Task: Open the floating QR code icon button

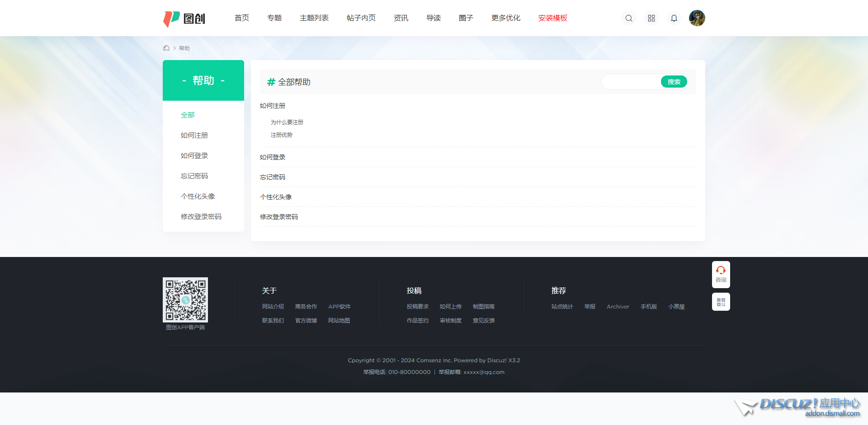Action: [721, 302]
